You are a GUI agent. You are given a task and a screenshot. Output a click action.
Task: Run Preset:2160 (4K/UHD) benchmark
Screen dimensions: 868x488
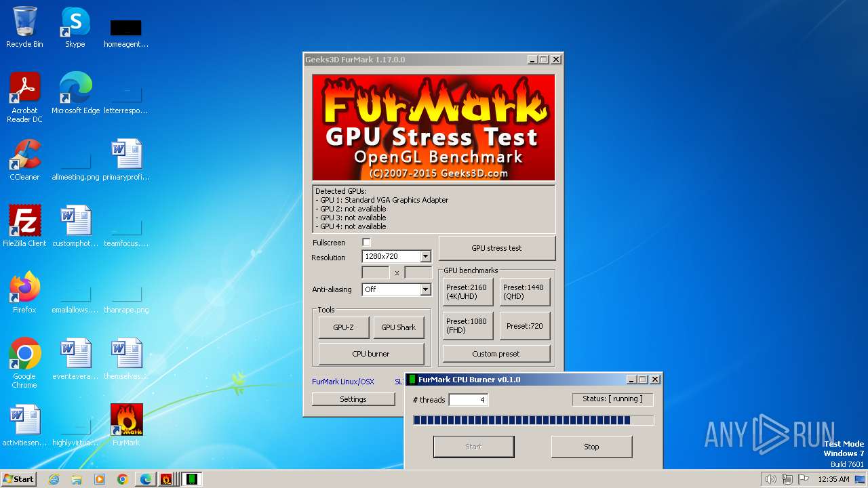point(468,291)
